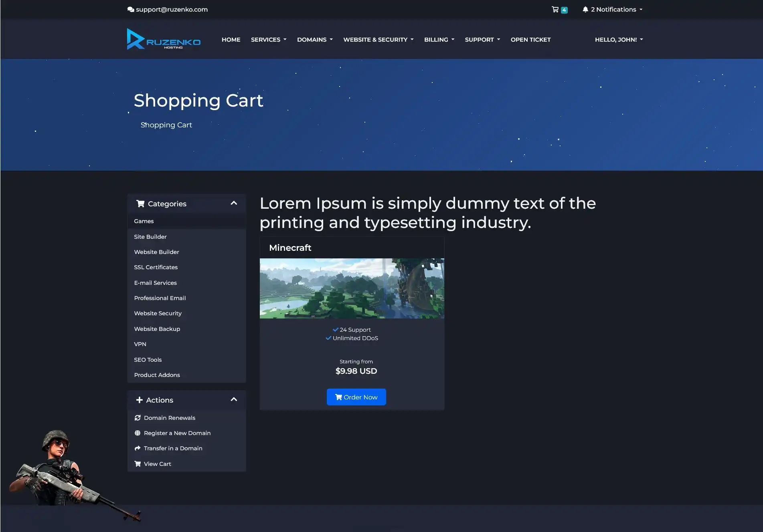Go to the Home menu item
This screenshot has width=763, height=532.
point(231,40)
